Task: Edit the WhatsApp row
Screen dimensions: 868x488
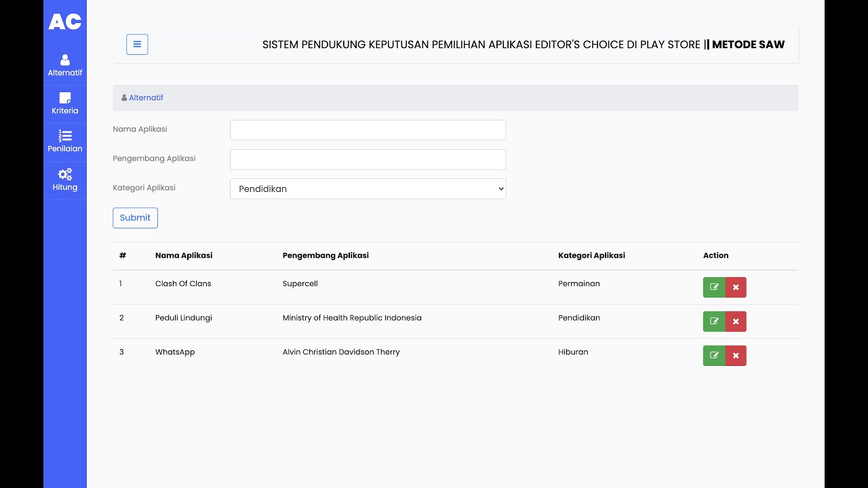Action: point(714,356)
